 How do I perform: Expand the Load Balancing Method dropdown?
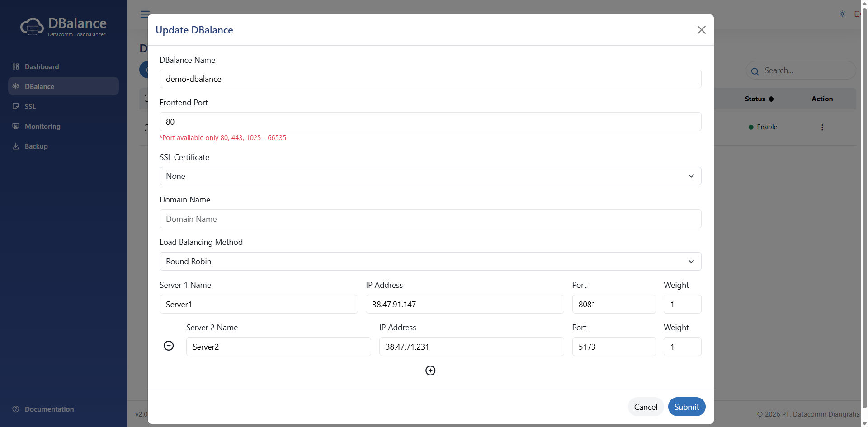click(x=430, y=262)
